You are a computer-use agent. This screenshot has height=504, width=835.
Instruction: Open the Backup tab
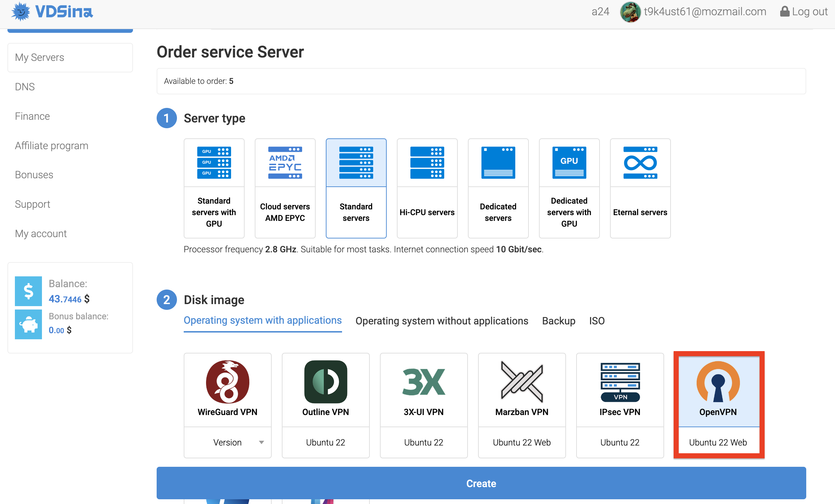click(559, 321)
